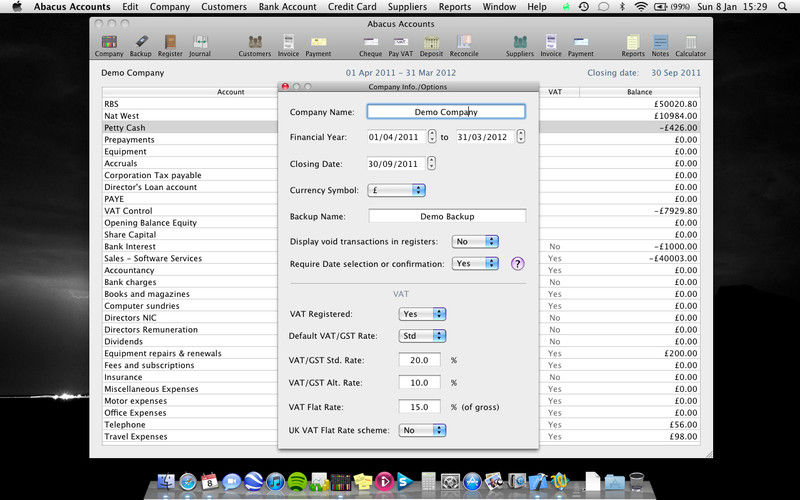The width and height of the screenshot is (800, 500).
Task: Click the Pay VAT toolbar icon
Action: click(401, 45)
